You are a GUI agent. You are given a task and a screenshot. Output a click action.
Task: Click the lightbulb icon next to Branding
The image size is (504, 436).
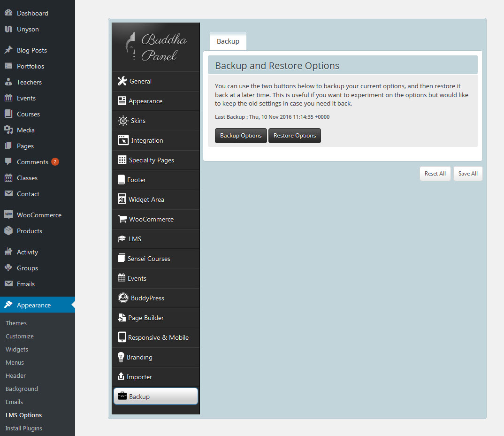(x=121, y=357)
